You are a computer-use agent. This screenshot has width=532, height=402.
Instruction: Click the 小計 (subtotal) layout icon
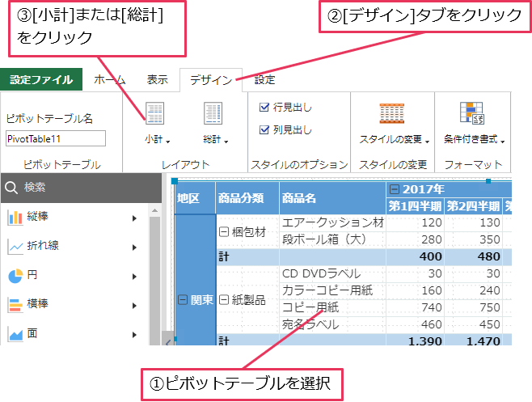click(154, 114)
